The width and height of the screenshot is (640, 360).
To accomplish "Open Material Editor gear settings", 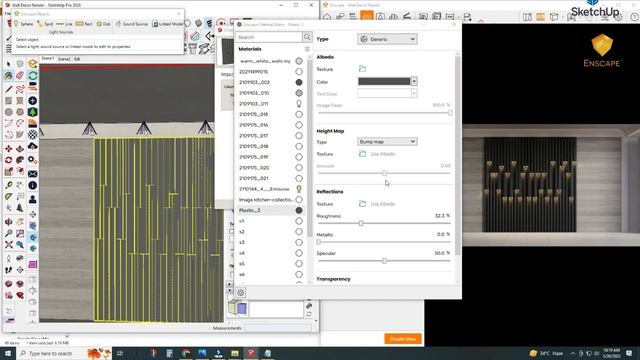I will click(240, 293).
